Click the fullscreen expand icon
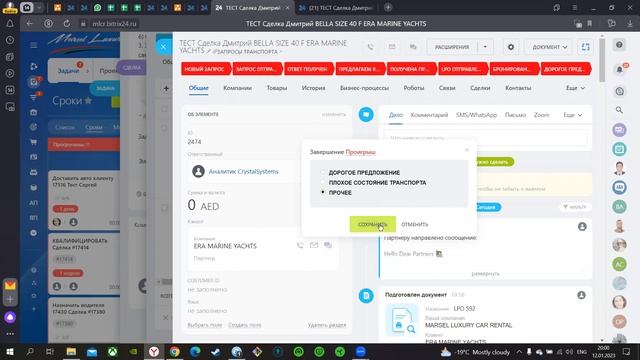The height and width of the screenshot is (360, 640). click(x=585, y=47)
